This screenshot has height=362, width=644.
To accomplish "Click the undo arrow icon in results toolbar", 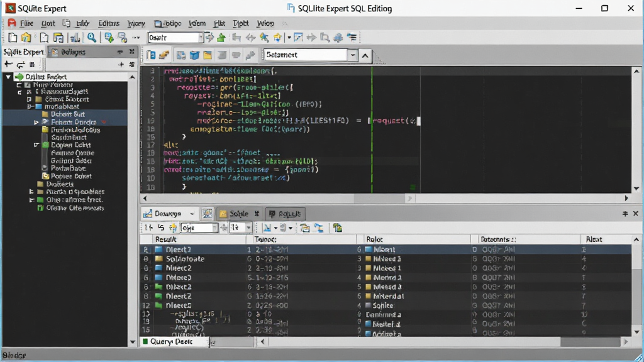I will click(x=161, y=228).
